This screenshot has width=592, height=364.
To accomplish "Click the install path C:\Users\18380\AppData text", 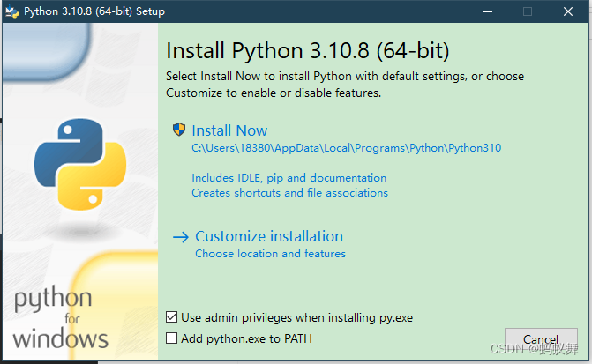I will [346, 148].
